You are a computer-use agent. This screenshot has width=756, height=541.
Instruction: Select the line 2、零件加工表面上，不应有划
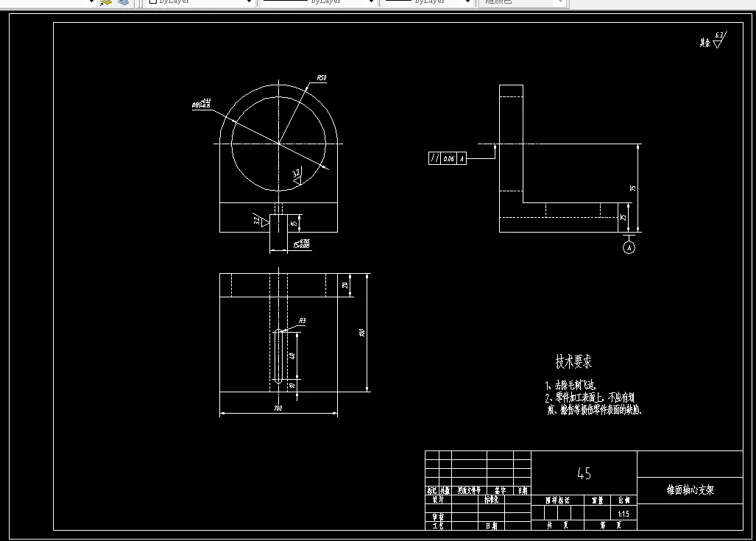click(590, 397)
